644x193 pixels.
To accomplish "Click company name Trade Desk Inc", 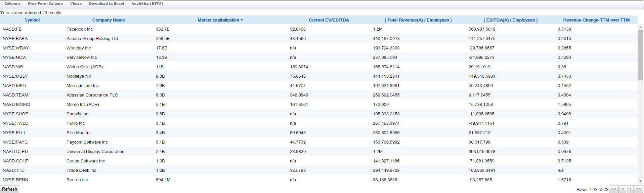I will click(81, 170).
